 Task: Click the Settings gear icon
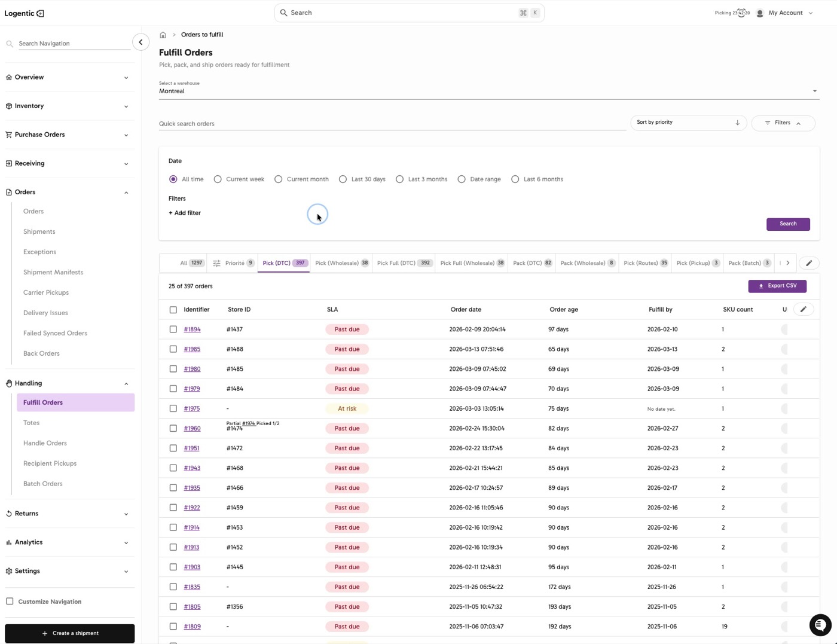click(x=8, y=571)
